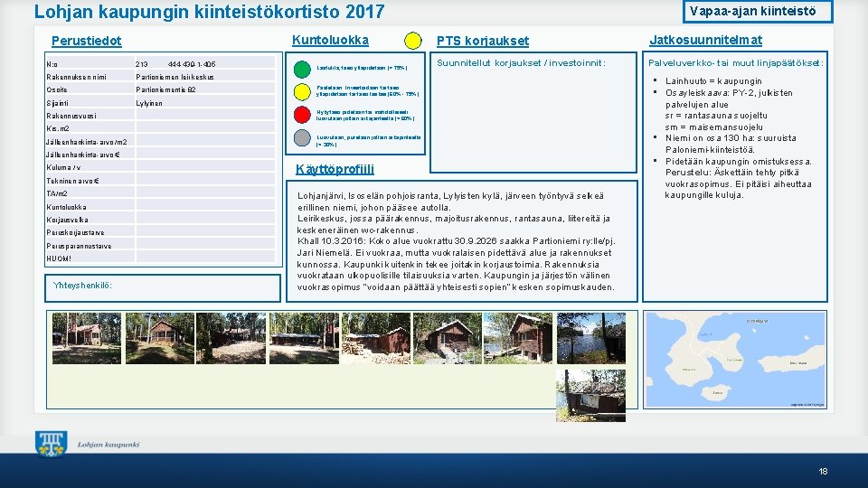
Task: Open the Perustiedot heading link
Action: (87, 41)
